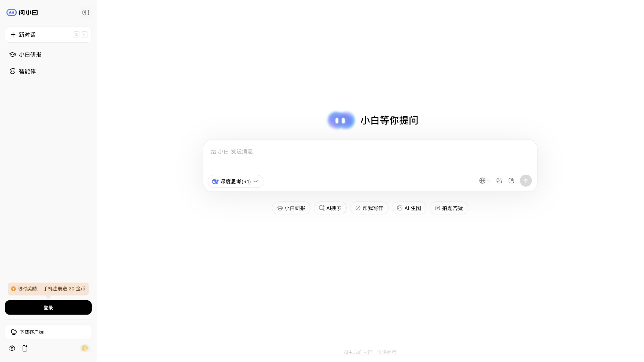
Task: Click the image generation icon in the input box
Action: click(x=499, y=181)
